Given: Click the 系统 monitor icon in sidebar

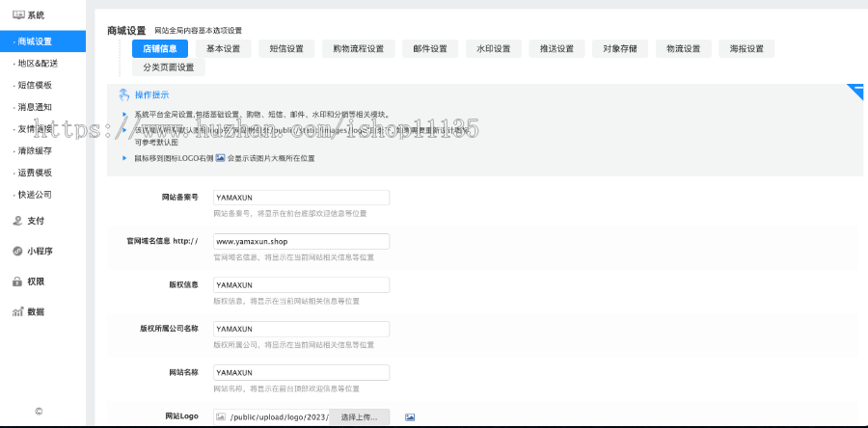Looking at the screenshot, I should pyautogui.click(x=17, y=14).
